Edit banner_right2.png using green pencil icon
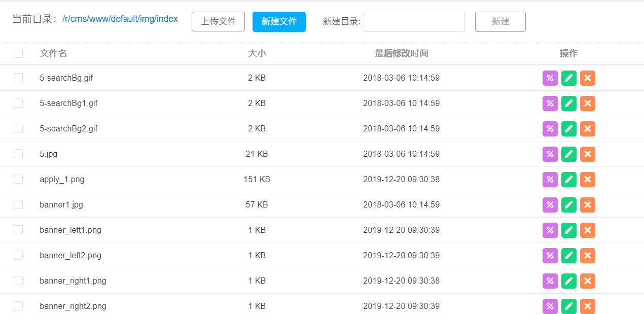This screenshot has height=314, width=644. coord(569,306)
